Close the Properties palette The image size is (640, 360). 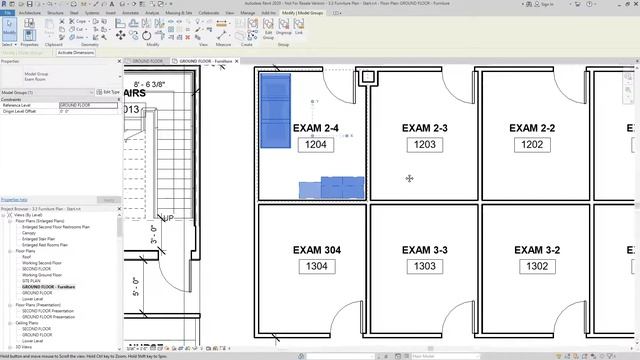[119, 61]
